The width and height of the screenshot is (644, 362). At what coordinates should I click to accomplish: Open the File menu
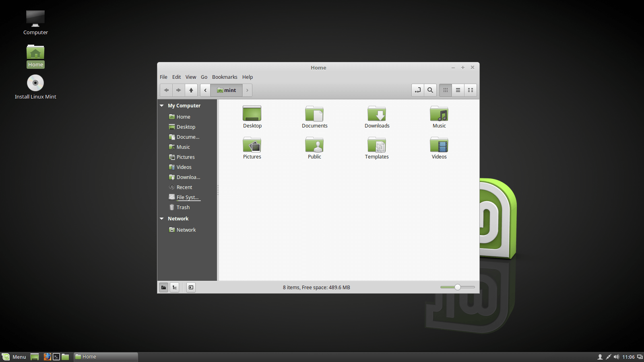point(163,77)
